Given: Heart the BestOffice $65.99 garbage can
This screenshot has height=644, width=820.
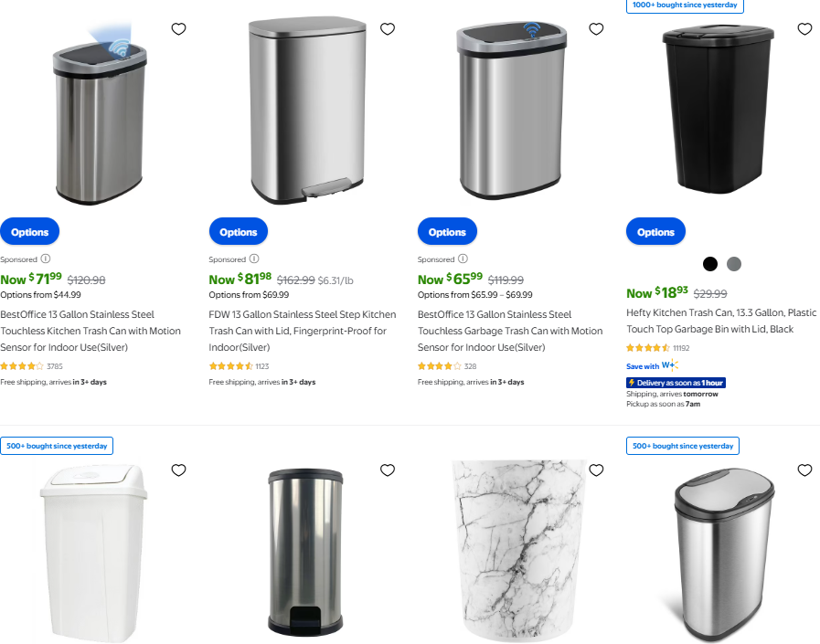Looking at the screenshot, I should point(596,28).
